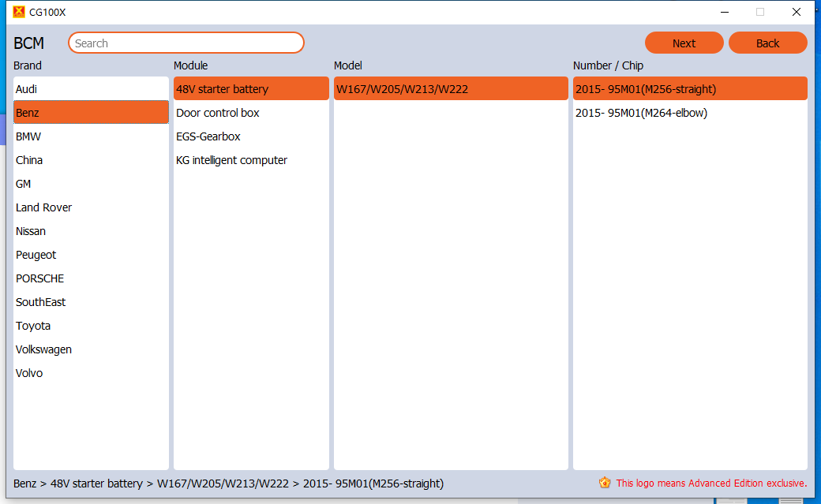This screenshot has height=504, width=821.
Task: Click the Back button
Action: pos(767,43)
